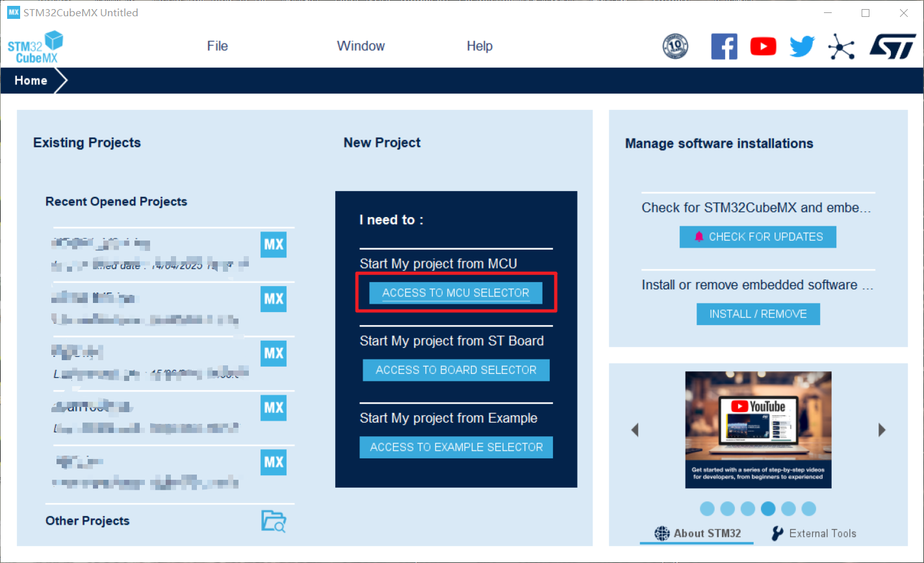Click the 'New Project' heading
Viewport: 924px width, 563px height.
coord(382,143)
